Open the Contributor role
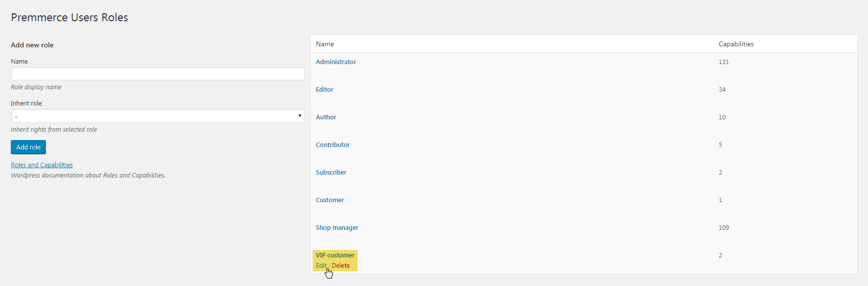Image resolution: width=868 pixels, height=286 pixels. pyautogui.click(x=333, y=144)
